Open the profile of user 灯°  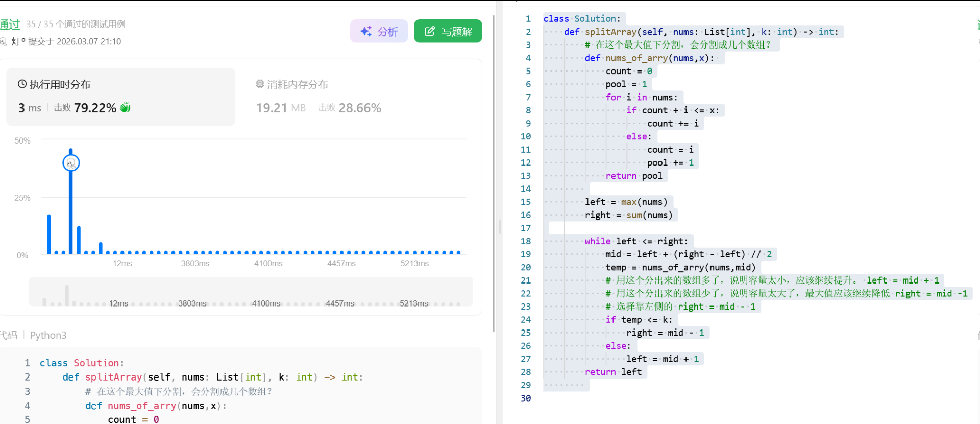(18, 42)
